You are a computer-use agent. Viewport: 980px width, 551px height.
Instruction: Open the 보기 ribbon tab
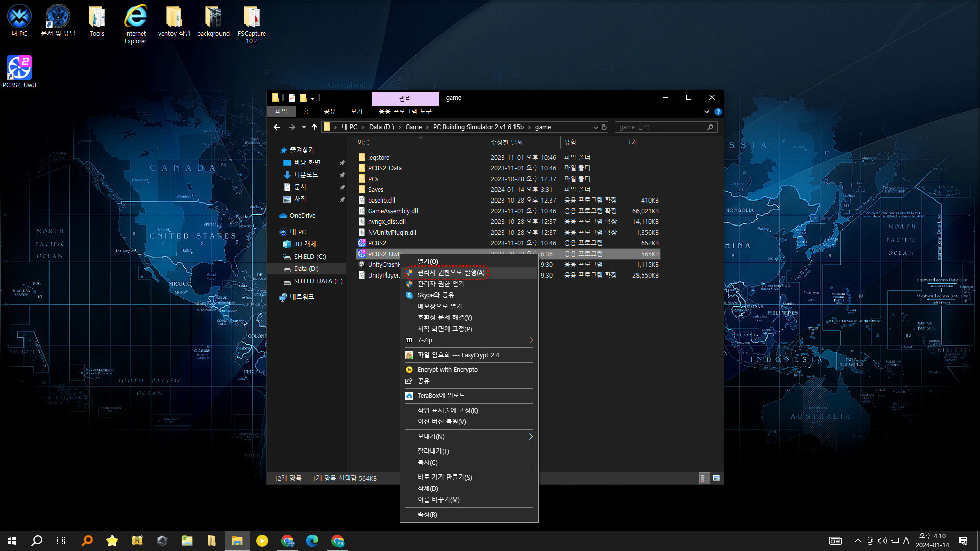point(357,111)
